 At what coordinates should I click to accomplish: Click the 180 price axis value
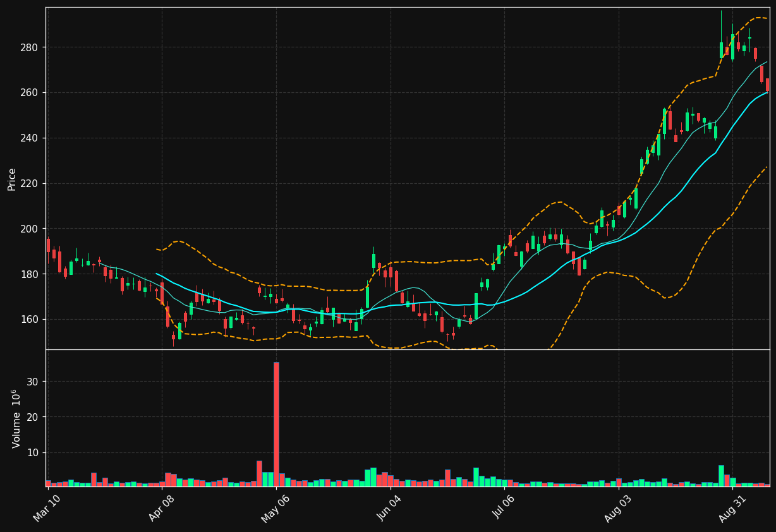(30, 274)
